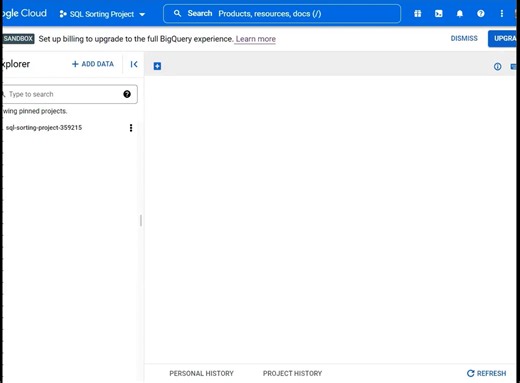
Task: Open the help question mark menu in header
Action: click(x=481, y=14)
